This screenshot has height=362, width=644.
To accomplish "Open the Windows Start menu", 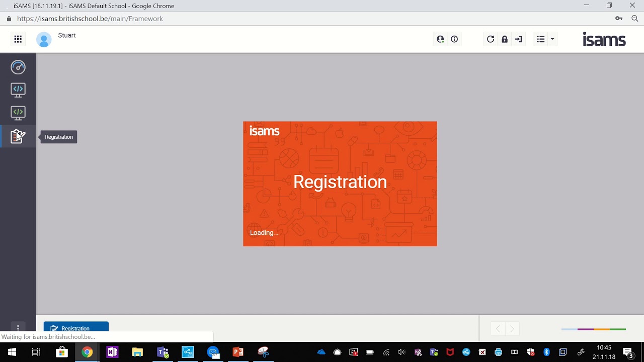I will 12,352.
